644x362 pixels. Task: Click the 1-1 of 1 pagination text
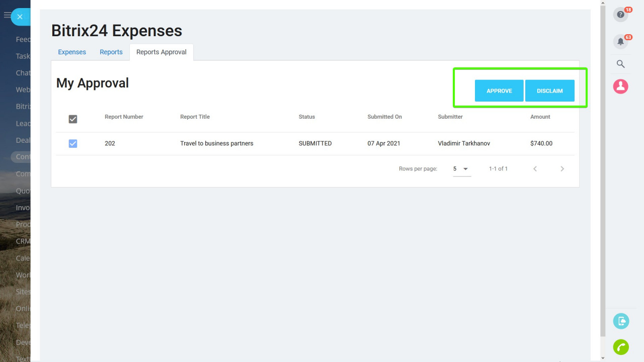[498, 169]
